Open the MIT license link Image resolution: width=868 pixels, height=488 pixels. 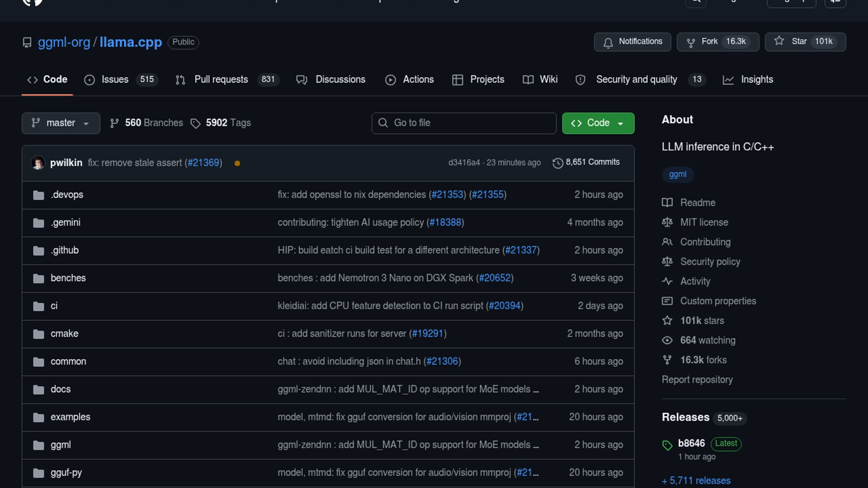[704, 222]
